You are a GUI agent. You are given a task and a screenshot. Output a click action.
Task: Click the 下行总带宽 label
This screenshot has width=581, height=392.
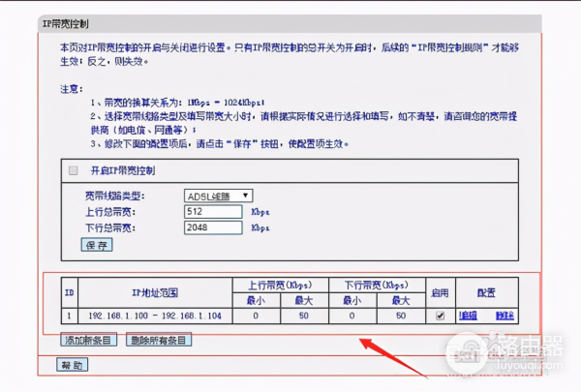tap(110, 227)
